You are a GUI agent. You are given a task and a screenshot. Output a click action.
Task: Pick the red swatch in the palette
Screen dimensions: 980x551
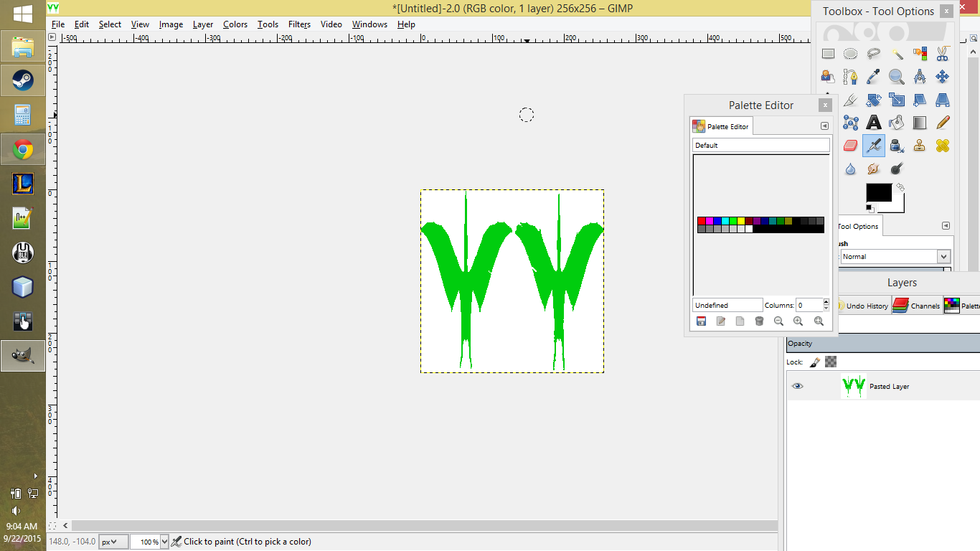(x=702, y=221)
